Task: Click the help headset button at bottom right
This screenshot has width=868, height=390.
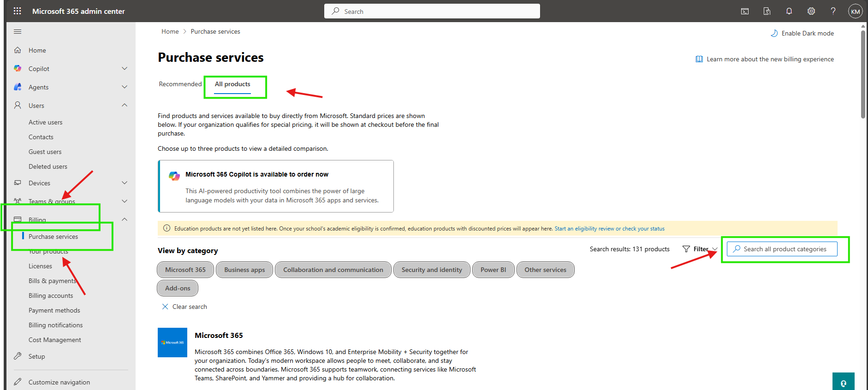Action: pos(844,382)
